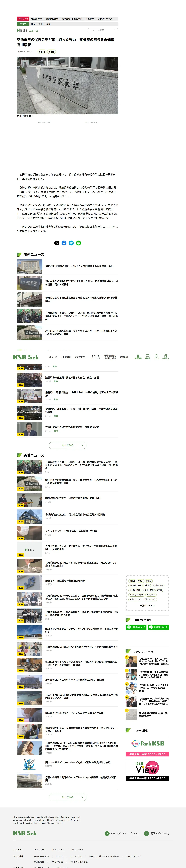Select HOT word 衆院選2026
The height and width of the screenshot is (868, 186).
pos(37,19)
